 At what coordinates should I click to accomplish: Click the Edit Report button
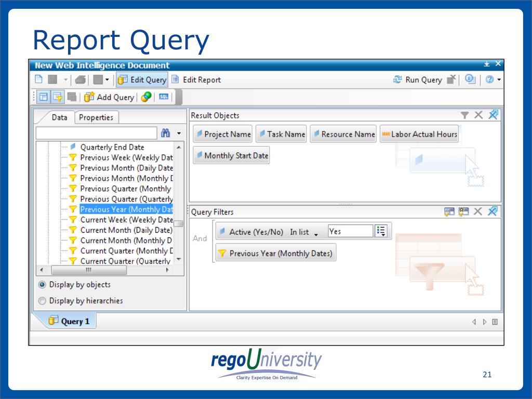(196, 79)
